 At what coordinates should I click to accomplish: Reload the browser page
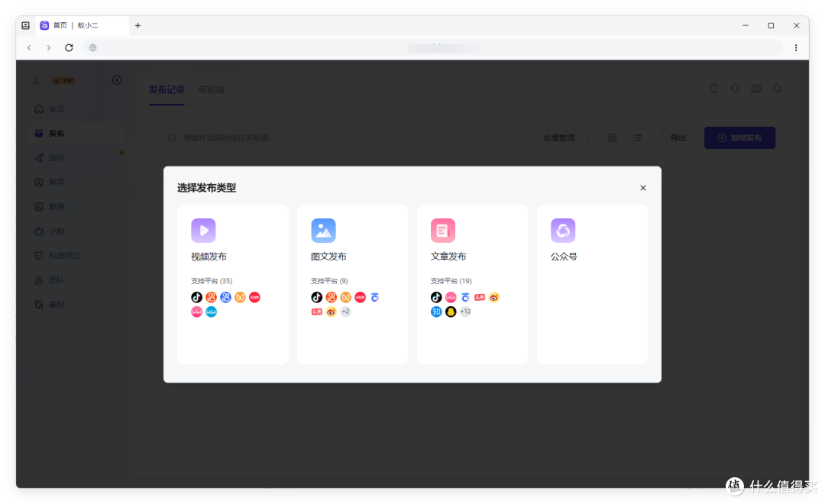pos(69,48)
